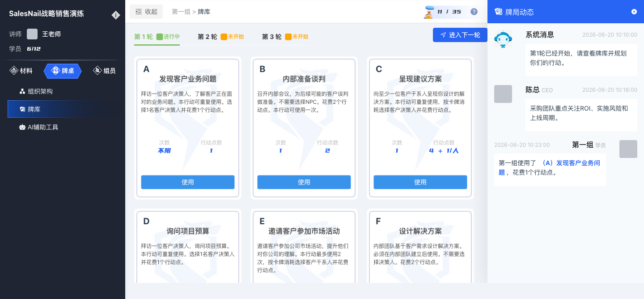Click the instructor avatar next to 王老师

[32, 34]
